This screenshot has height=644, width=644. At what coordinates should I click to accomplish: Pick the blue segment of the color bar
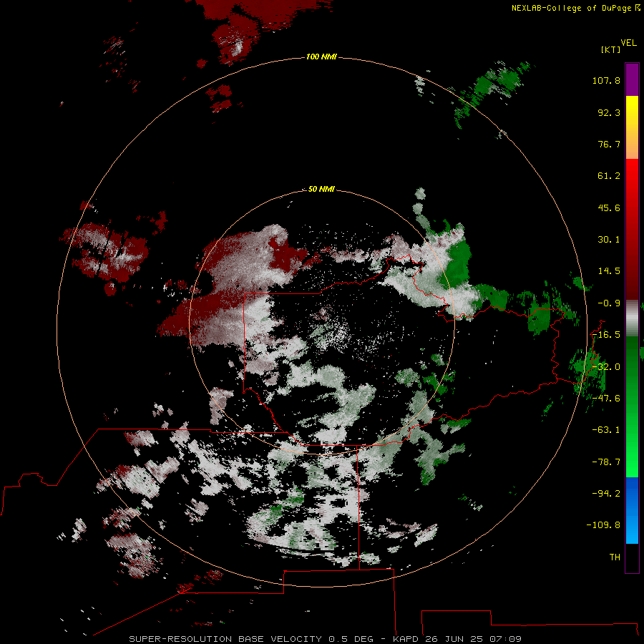(x=632, y=510)
